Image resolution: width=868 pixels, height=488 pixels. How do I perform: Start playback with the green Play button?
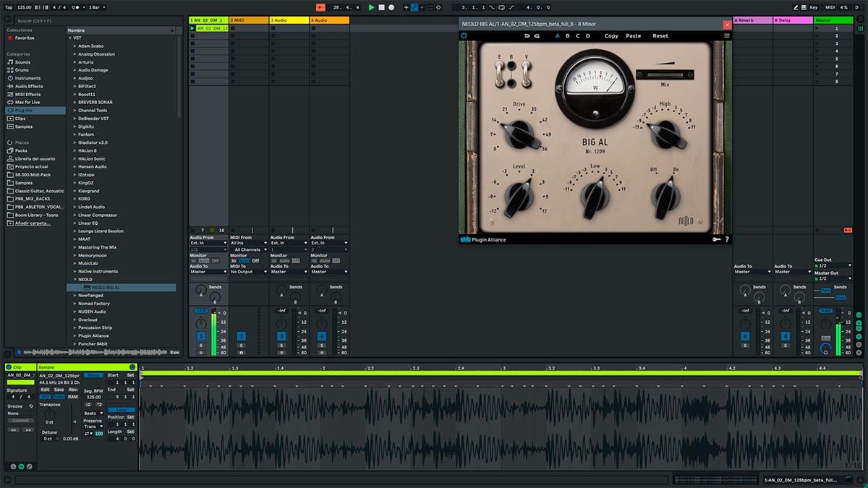point(372,7)
